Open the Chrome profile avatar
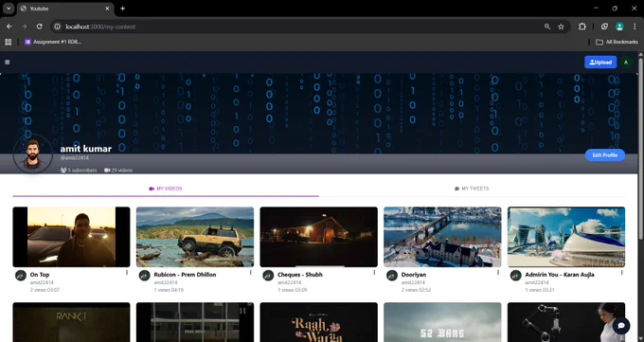 (619, 27)
